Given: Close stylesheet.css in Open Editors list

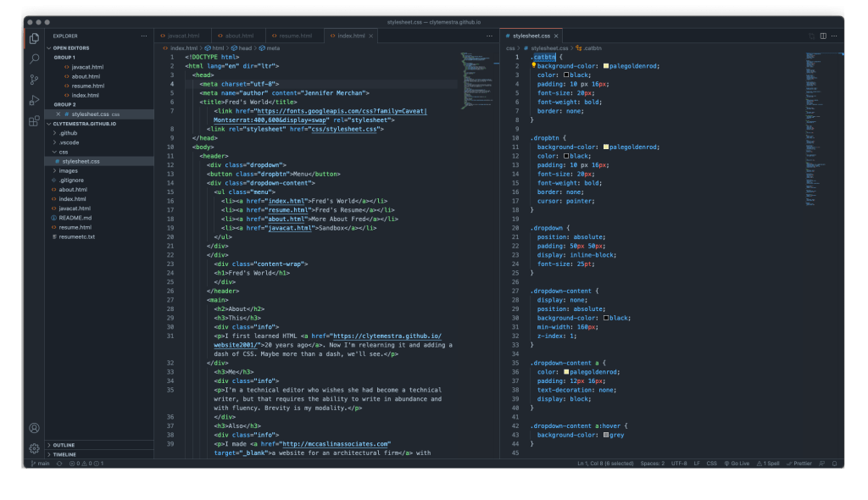Looking at the screenshot, I should [x=58, y=114].
